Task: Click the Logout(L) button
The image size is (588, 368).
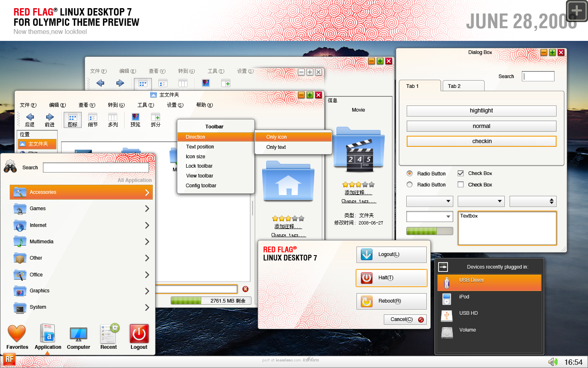Action: [x=392, y=255]
